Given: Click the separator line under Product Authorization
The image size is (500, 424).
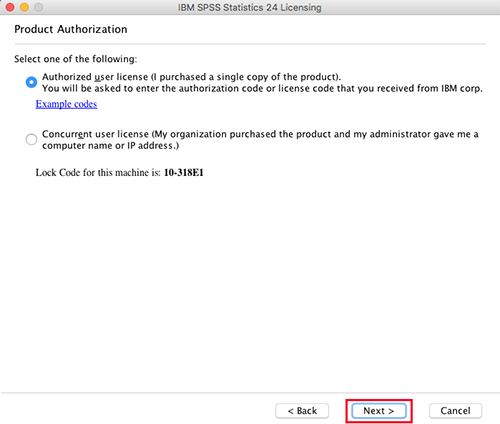Looking at the screenshot, I should click(250, 44).
